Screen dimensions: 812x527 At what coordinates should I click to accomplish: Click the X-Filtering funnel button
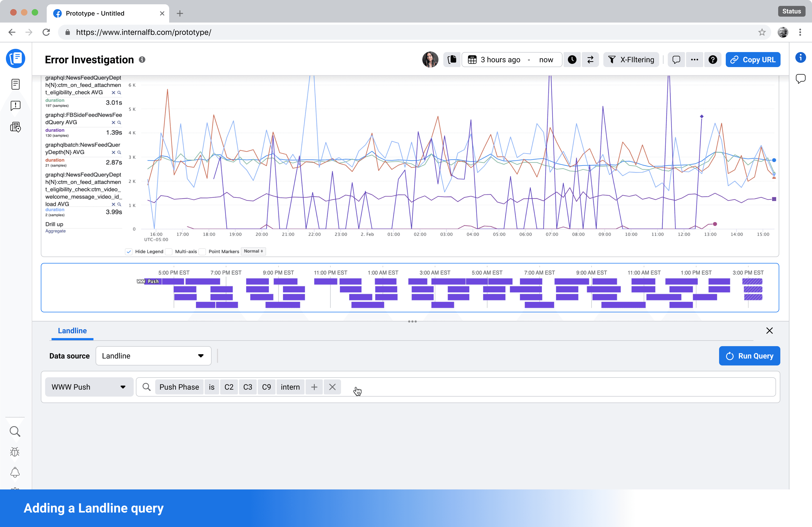631,60
